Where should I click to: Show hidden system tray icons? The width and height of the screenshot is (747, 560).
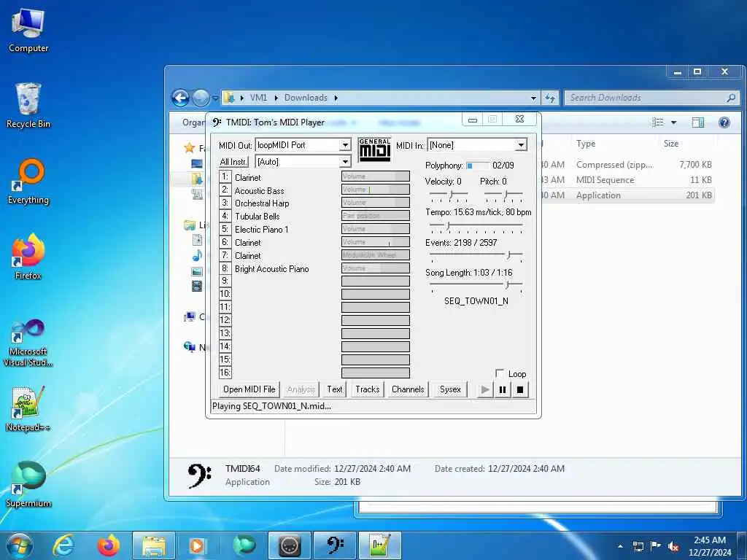(x=620, y=546)
